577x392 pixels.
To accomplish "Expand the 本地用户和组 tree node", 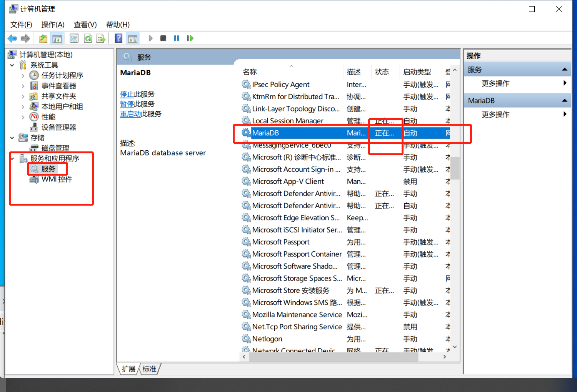I will (x=23, y=106).
